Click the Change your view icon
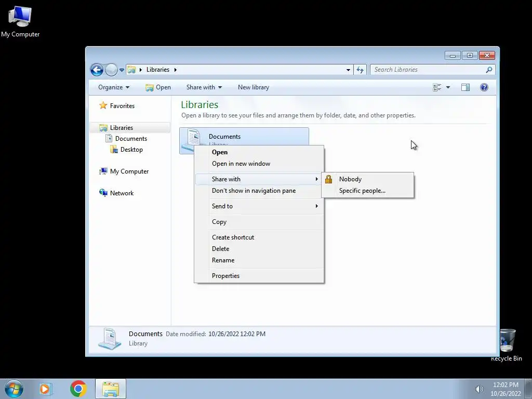This screenshot has width=532, height=399. [x=437, y=87]
